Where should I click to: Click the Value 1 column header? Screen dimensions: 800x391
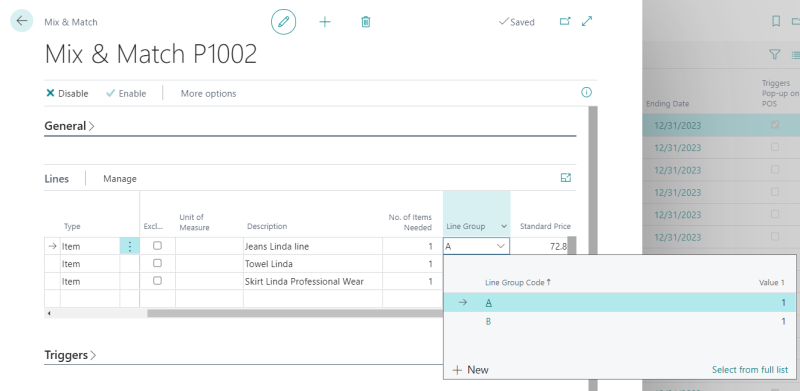point(771,282)
